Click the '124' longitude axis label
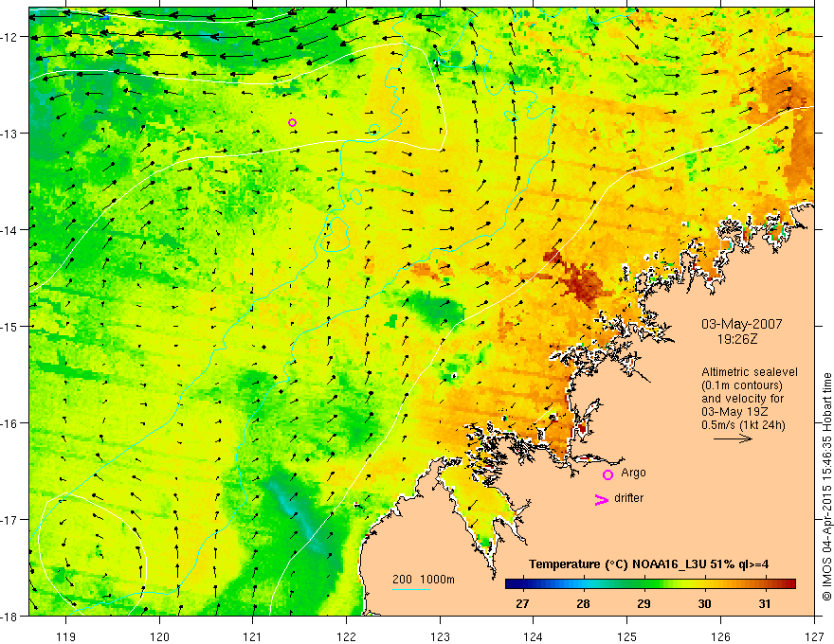834x644 pixels. point(534,636)
